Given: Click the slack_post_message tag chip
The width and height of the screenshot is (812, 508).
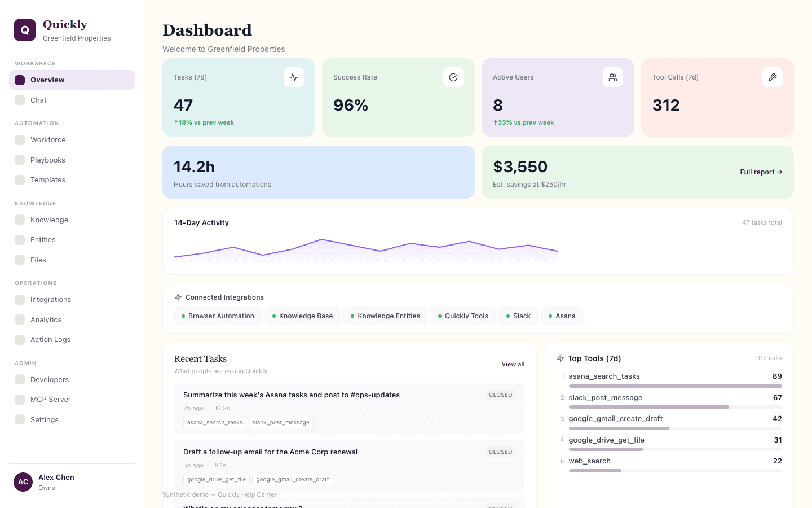Looking at the screenshot, I should (x=281, y=423).
